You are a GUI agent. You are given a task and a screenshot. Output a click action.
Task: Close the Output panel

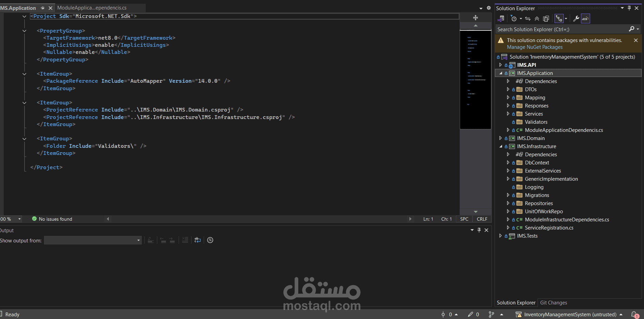(486, 230)
